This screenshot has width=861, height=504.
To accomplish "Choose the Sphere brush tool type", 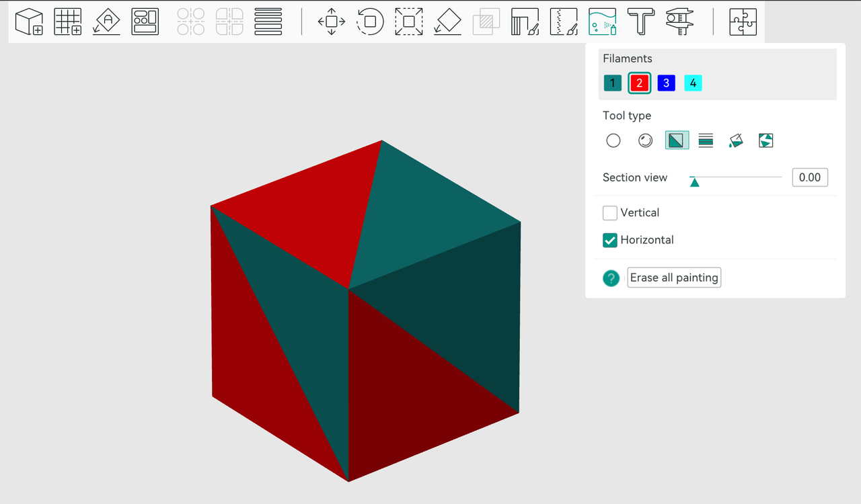I will pyautogui.click(x=645, y=140).
